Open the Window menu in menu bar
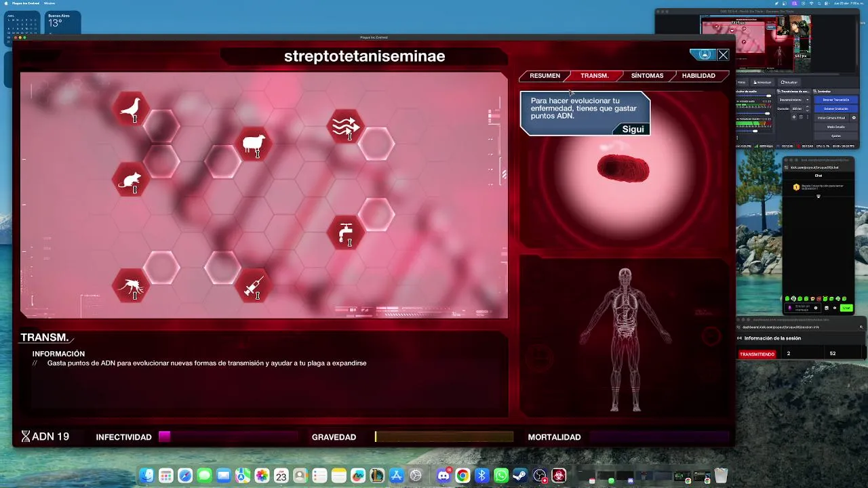The width and height of the screenshot is (868, 488). tap(49, 3)
